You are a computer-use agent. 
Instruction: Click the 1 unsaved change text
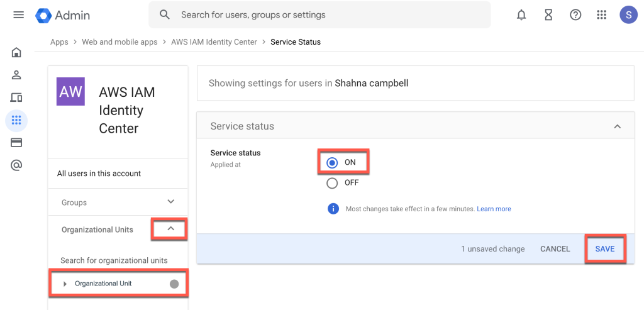pyautogui.click(x=493, y=249)
